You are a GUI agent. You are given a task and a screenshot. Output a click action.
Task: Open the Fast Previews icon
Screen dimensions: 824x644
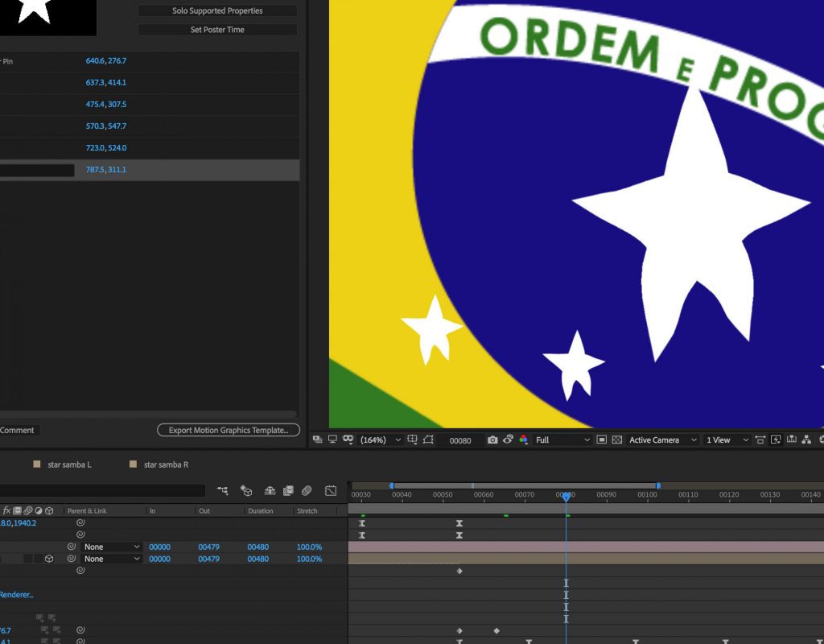click(776, 440)
